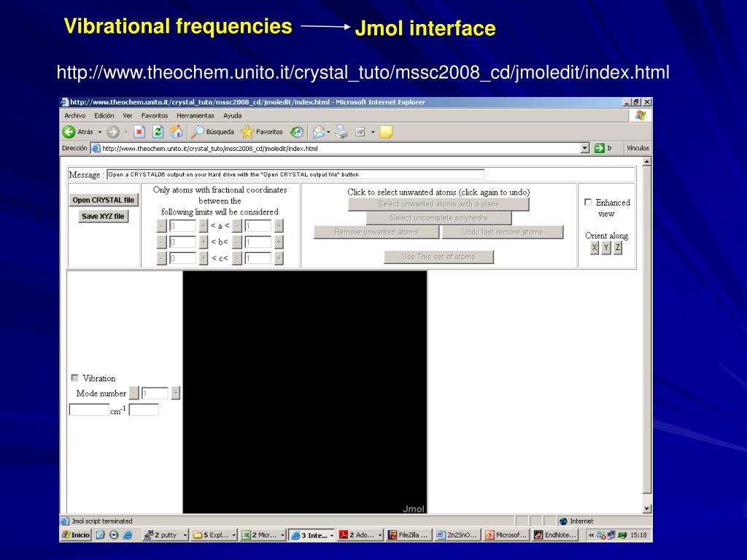This screenshot has width=747, height=560.
Task: Stop page loading with the red X icon
Action: (139, 132)
